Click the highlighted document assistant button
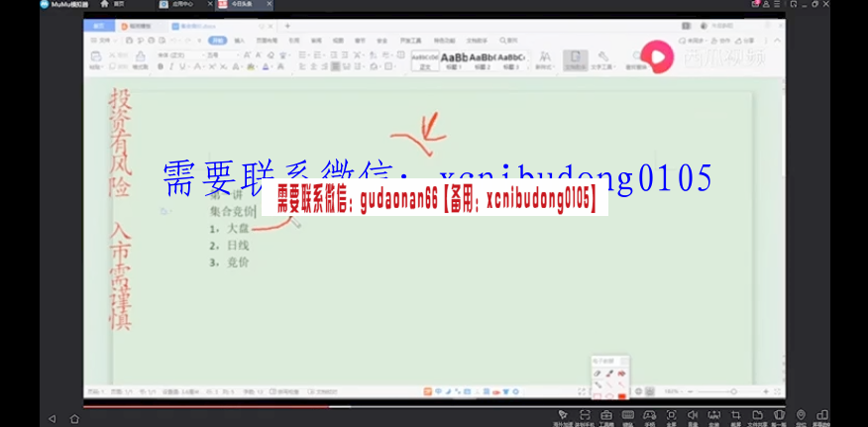The image size is (868, 427). pyautogui.click(x=575, y=59)
